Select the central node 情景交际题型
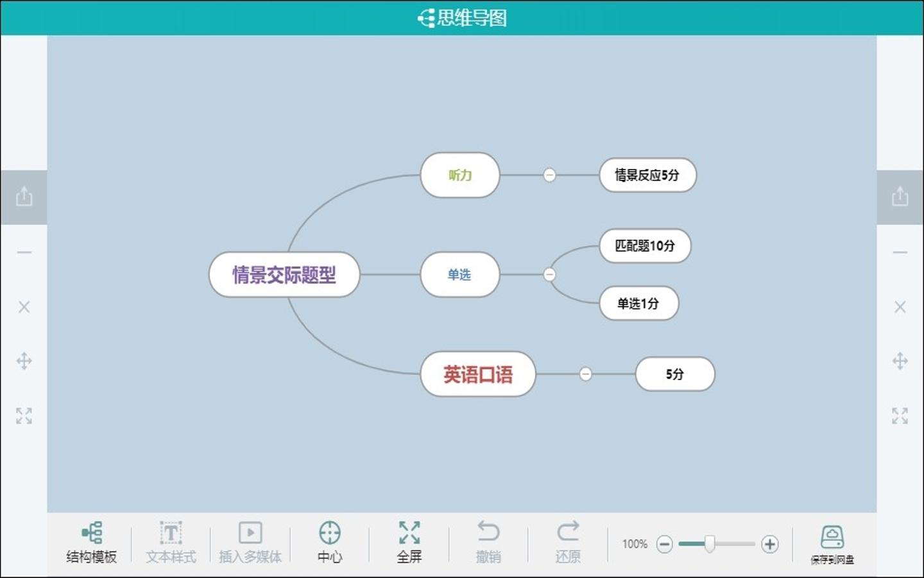This screenshot has height=578, width=924. [284, 274]
